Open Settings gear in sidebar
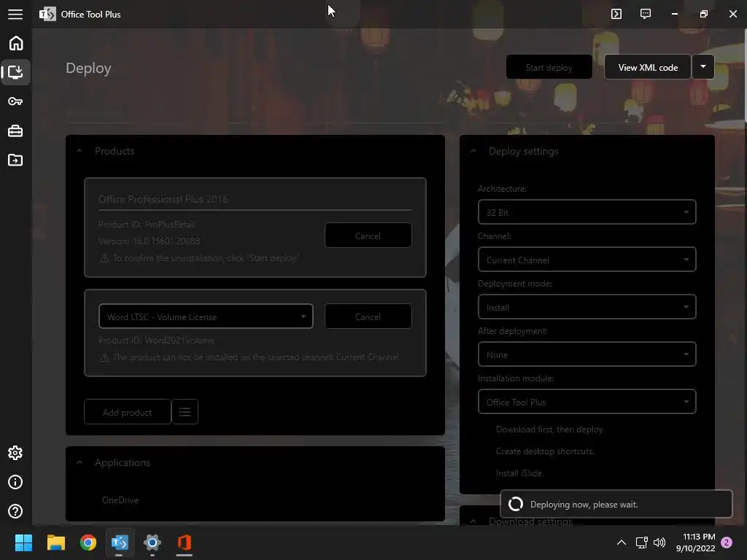 (x=15, y=453)
